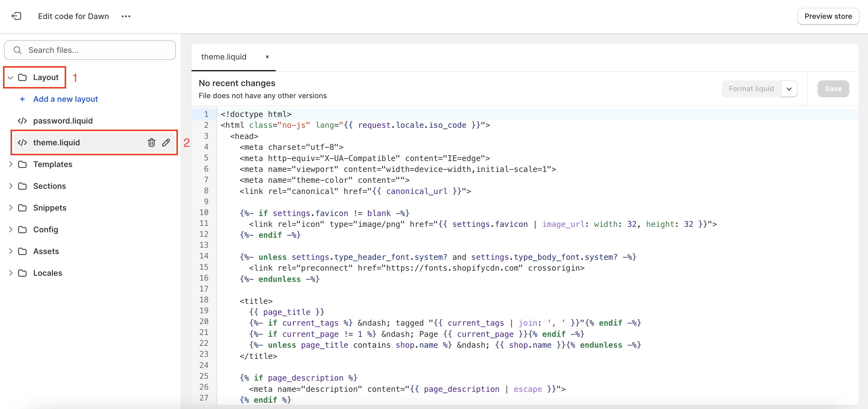Click the image_url filter in code
This screenshot has width=868, height=409.
coord(563,224)
